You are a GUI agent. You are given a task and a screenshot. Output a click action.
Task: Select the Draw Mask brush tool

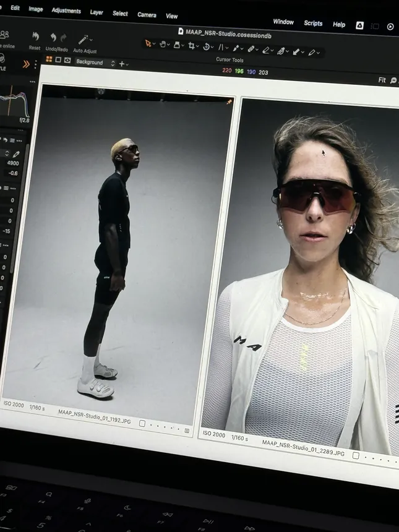pyautogui.click(x=236, y=48)
